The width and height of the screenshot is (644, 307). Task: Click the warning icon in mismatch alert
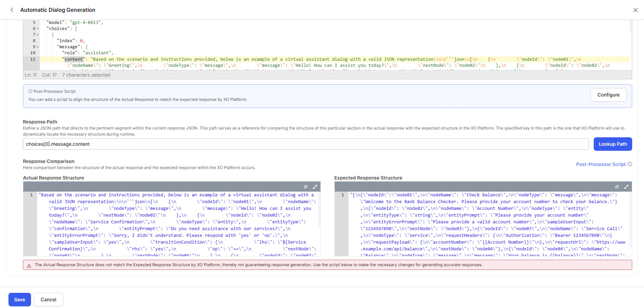click(29, 266)
